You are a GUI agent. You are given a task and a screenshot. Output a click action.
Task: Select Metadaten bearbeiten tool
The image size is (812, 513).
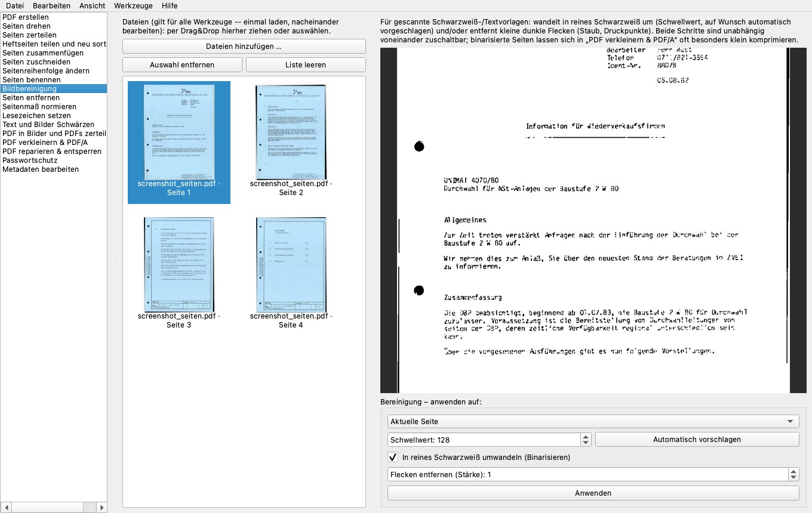tap(54, 169)
